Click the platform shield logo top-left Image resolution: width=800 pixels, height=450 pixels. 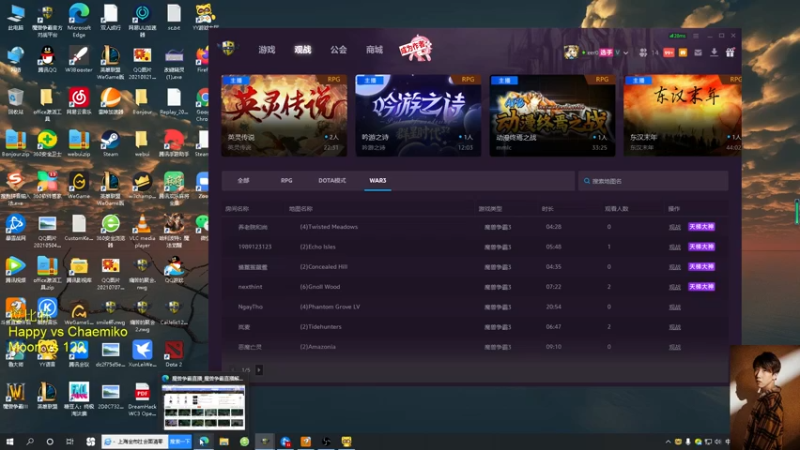pyautogui.click(x=228, y=48)
